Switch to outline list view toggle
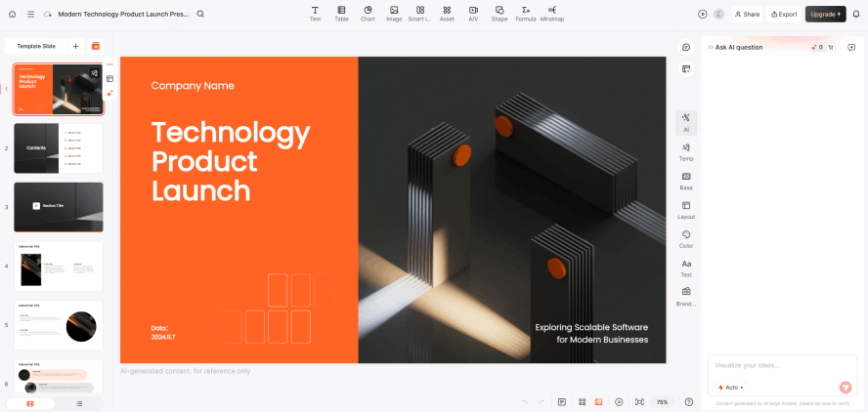 coord(79,403)
